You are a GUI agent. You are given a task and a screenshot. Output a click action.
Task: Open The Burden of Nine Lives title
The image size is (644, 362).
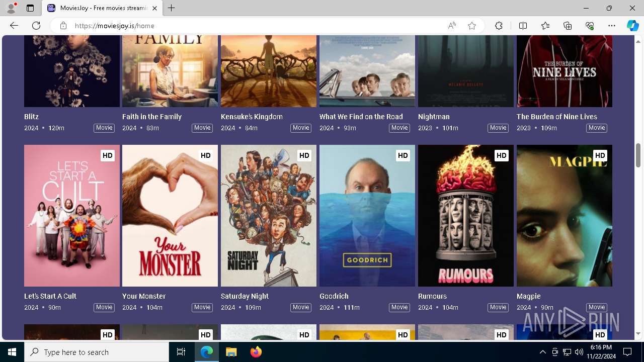(x=557, y=117)
